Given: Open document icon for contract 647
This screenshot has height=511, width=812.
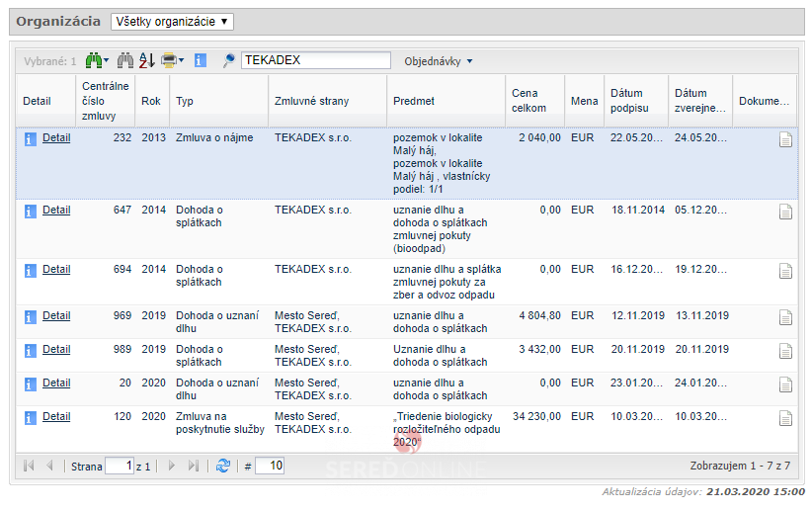Looking at the screenshot, I should pyautogui.click(x=785, y=212).
